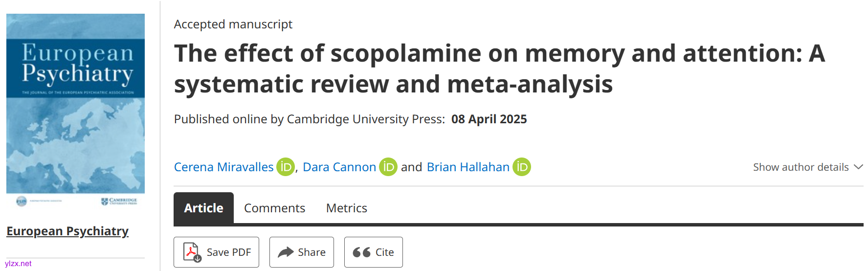Click the European Psychiatry cover thumbnail
This screenshot has height=271, width=868.
point(75,111)
